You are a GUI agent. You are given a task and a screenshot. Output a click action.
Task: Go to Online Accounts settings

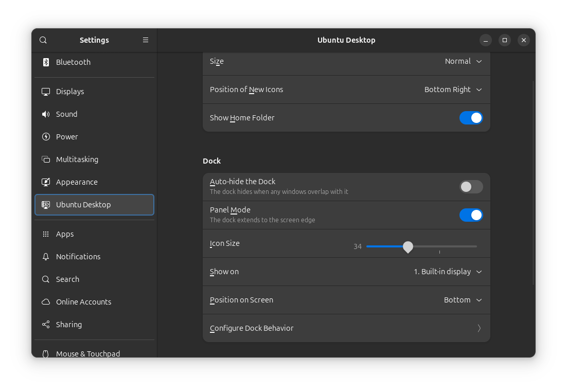click(94, 302)
